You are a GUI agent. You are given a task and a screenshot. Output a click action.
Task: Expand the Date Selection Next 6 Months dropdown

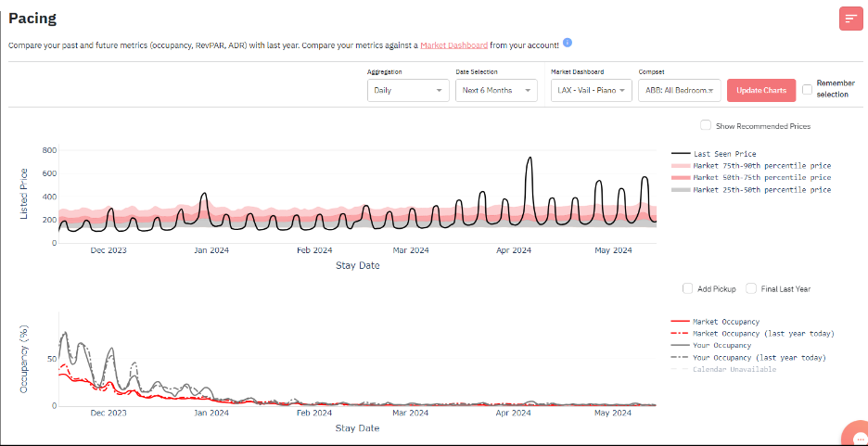pos(496,90)
